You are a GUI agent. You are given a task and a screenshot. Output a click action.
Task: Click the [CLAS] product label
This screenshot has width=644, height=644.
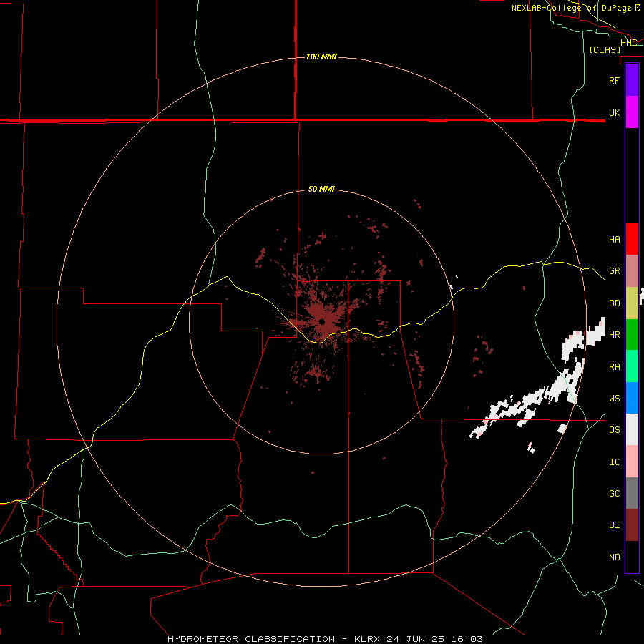click(x=605, y=49)
